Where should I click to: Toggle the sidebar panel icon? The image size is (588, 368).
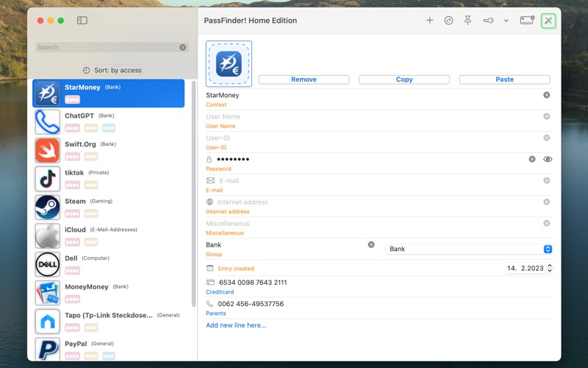[x=82, y=21]
